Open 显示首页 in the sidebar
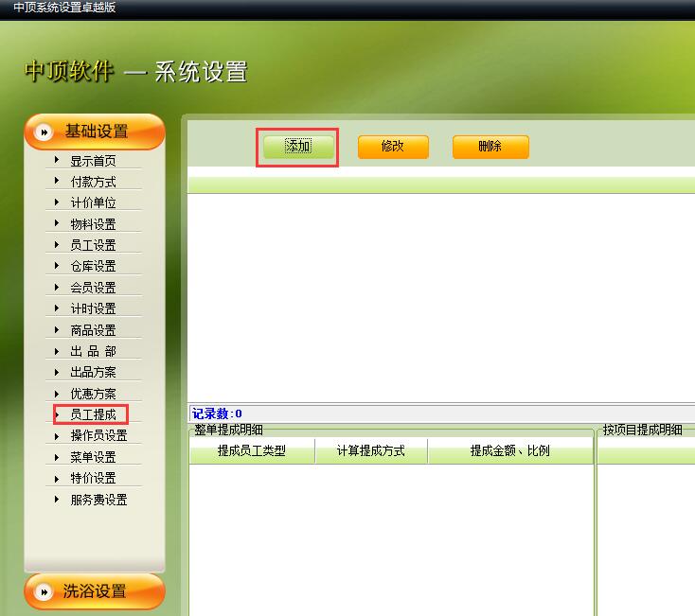This screenshot has width=695, height=616. click(x=93, y=161)
